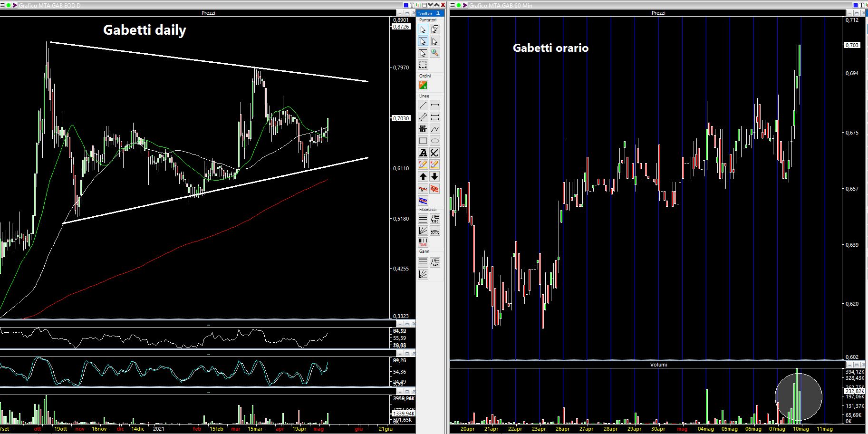This screenshot has height=434, width=868.
Task: Click the candlestick style icon in daily header
Action: point(418,5)
